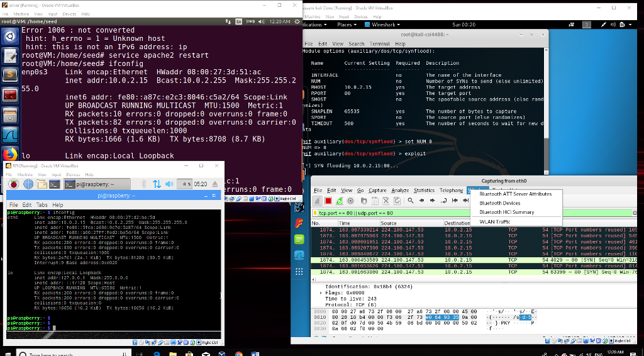
Task: Expand the Flags: 0x0000 tree row
Action: [321, 292]
